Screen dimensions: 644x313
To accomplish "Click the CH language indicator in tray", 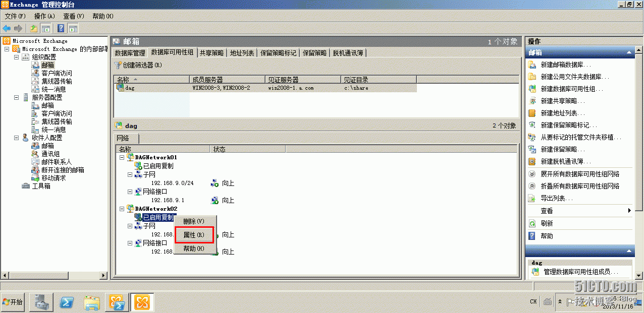I will pos(533,301).
